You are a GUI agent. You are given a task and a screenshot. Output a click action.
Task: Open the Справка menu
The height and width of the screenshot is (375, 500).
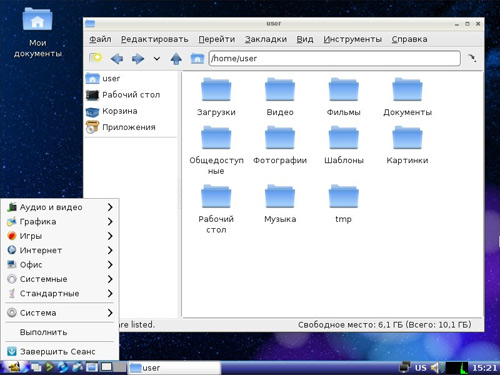pos(409,39)
